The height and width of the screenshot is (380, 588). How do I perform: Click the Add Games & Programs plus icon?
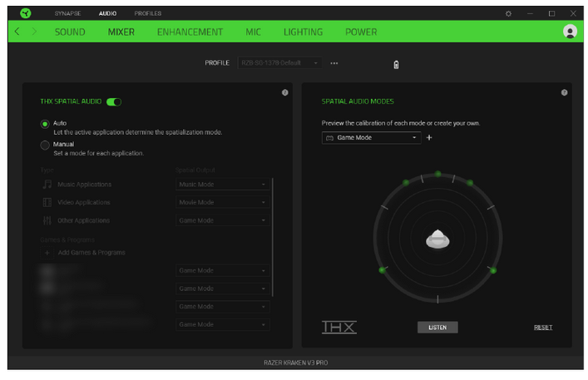click(x=47, y=253)
